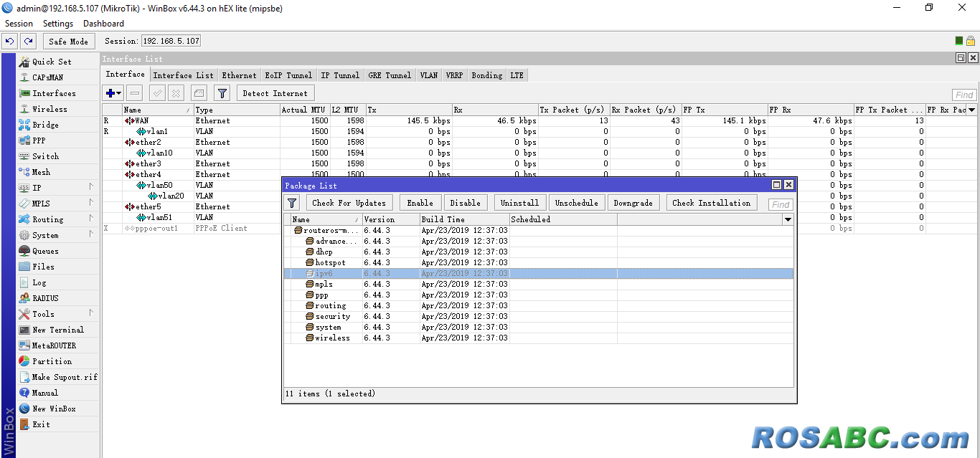Screen dimensions: 980x458
Task: Switch to the Bonding tab
Action: click(x=487, y=75)
